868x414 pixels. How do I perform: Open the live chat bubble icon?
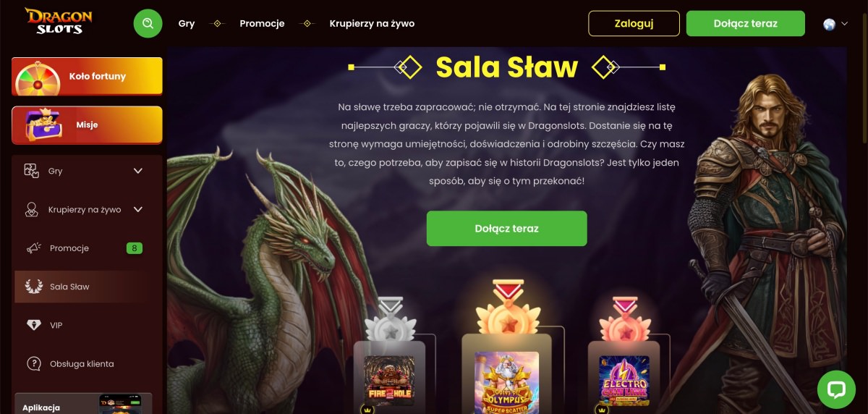[x=836, y=390]
